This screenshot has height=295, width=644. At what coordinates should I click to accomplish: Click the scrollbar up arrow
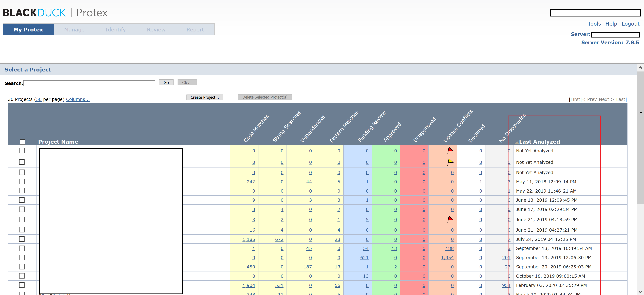pyautogui.click(x=640, y=67)
